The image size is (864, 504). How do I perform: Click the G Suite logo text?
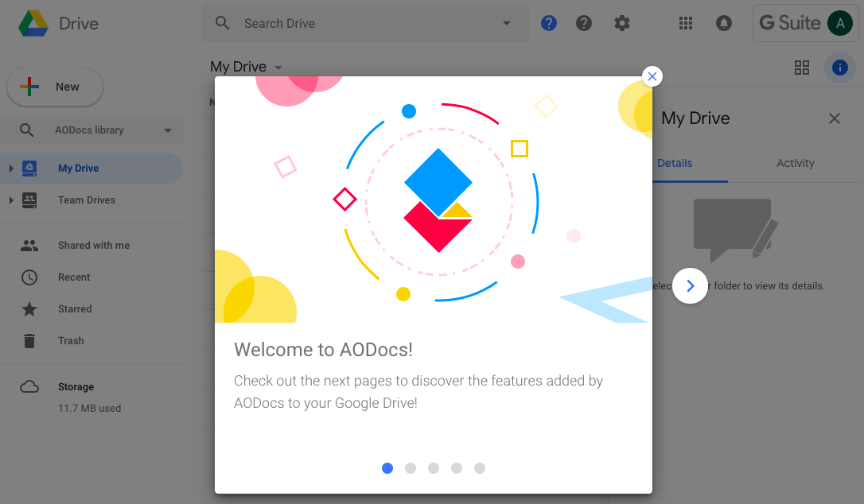point(789,23)
